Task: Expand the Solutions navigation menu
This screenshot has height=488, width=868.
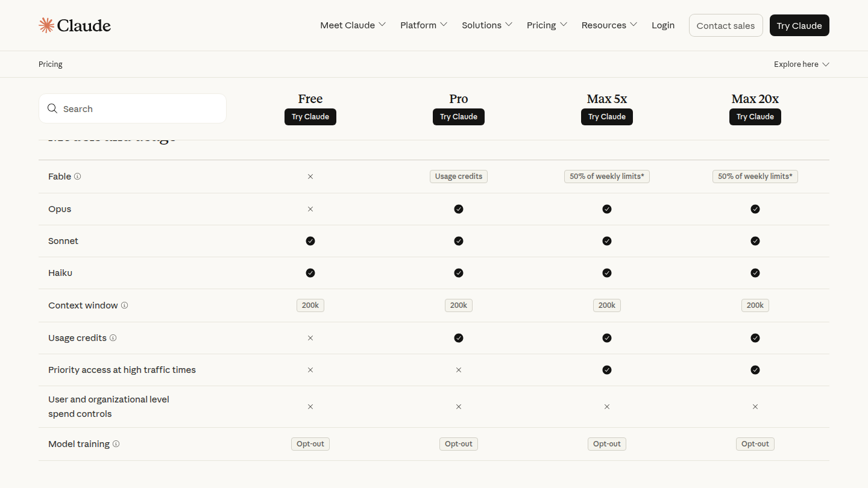Action: [487, 25]
